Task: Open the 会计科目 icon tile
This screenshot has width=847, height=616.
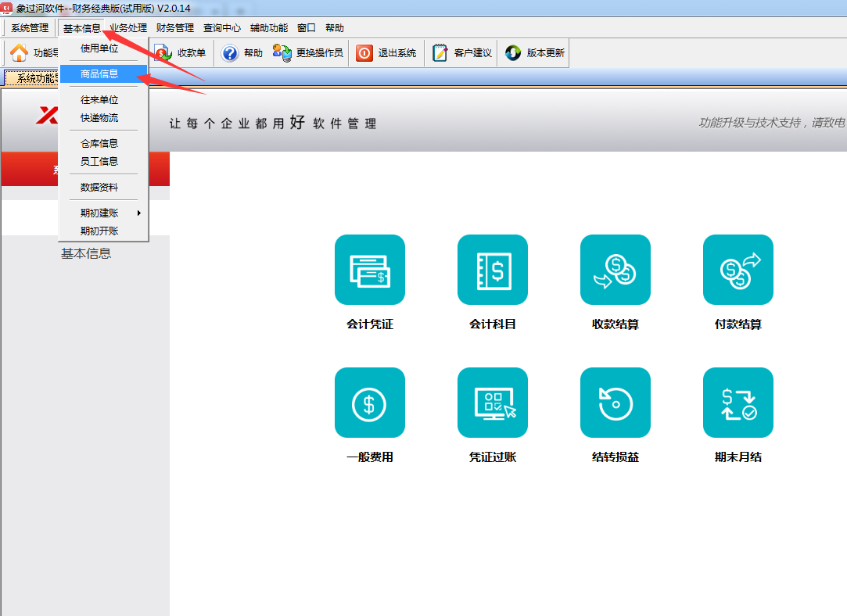Action: tap(492, 270)
